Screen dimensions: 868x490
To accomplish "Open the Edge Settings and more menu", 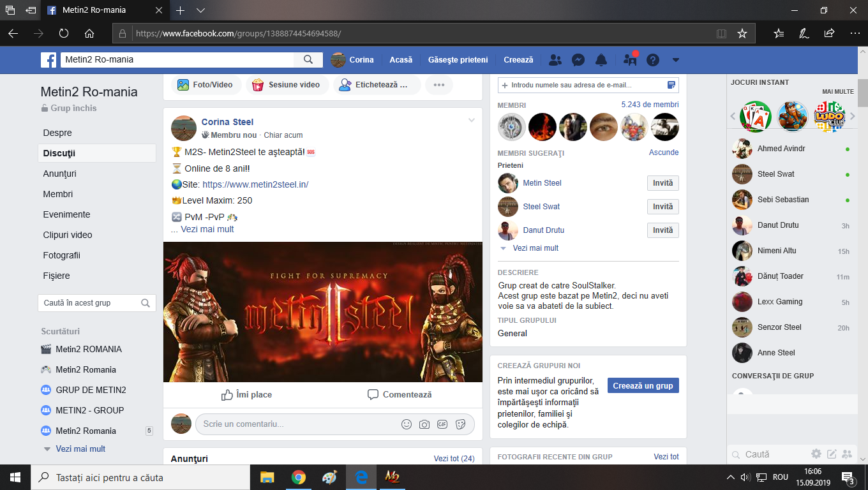I will 855,33.
